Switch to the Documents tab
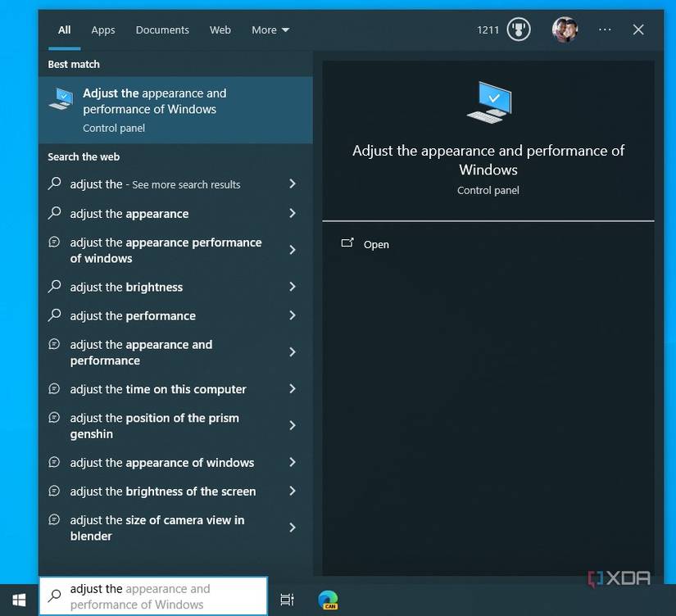 [x=161, y=29]
